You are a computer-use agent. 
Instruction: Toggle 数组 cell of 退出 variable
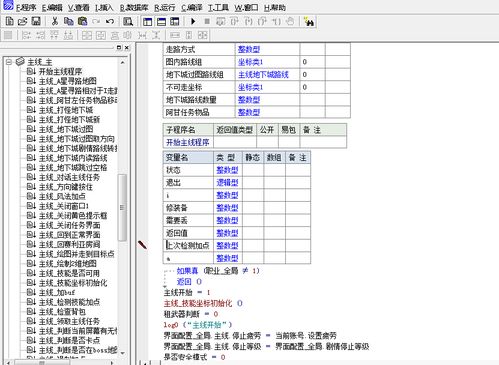pos(274,183)
